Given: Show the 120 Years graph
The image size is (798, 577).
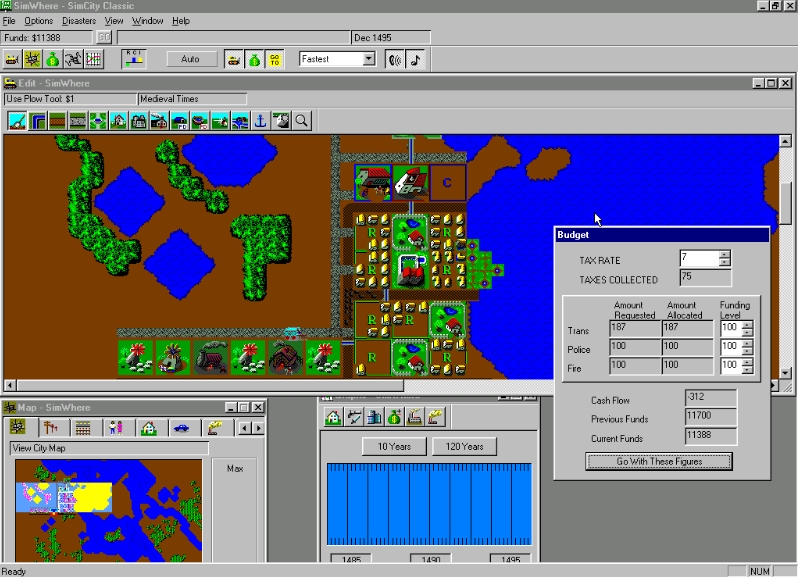Looking at the screenshot, I should coord(464,447).
